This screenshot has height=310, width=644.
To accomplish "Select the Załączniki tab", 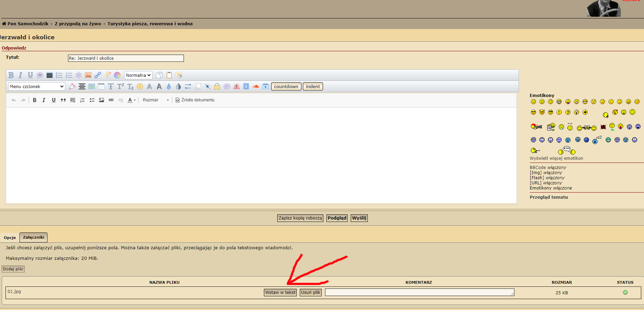I will (x=33, y=237).
